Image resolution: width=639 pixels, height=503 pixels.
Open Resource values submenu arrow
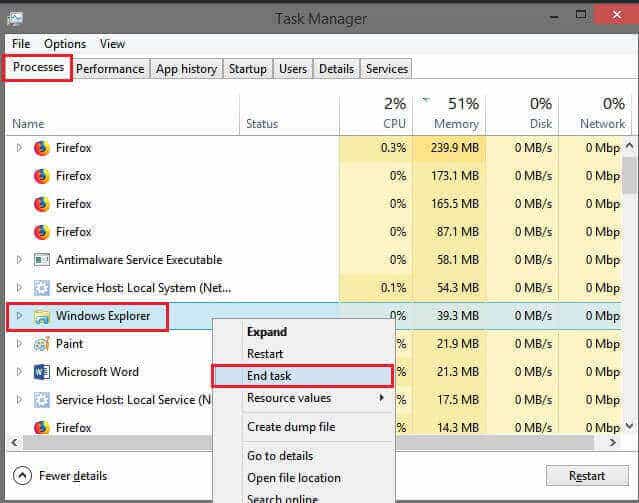click(x=381, y=397)
